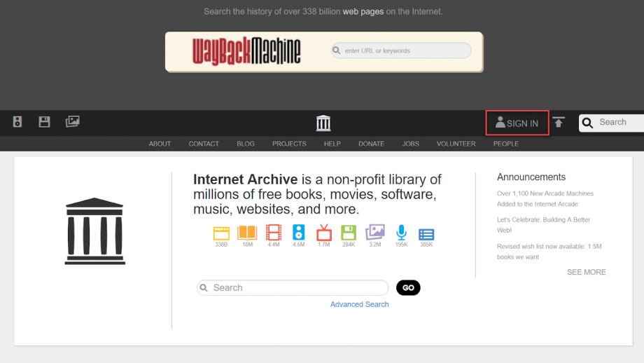
Task: Open the images section icon in navbar
Action: click(72, 121)
